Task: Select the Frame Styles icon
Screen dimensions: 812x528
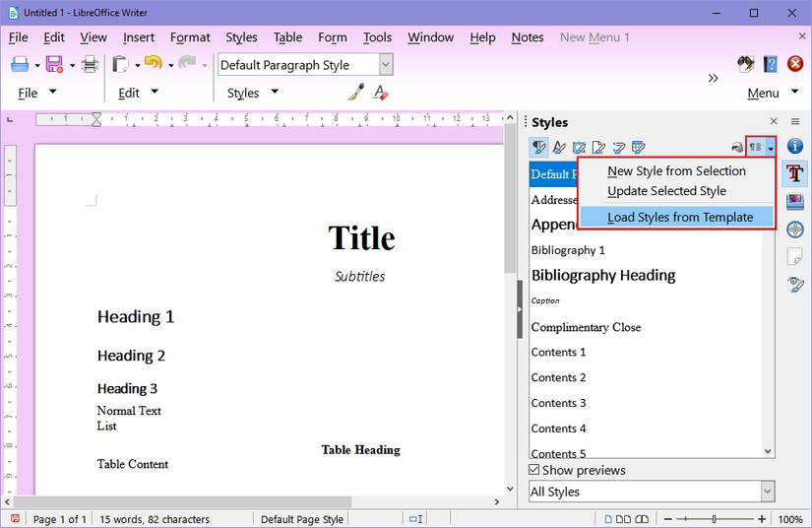Action: pyautogui.click(x=579, y=148)
